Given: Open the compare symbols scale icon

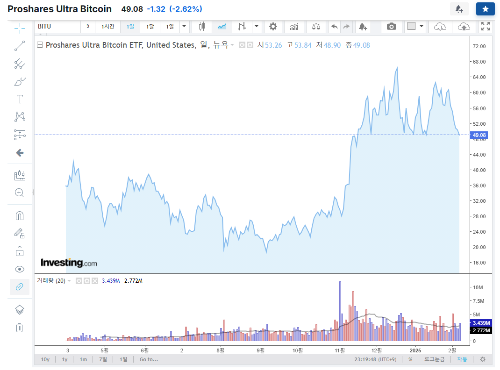Looking at the screenshot, I should (x=316, y=26).
